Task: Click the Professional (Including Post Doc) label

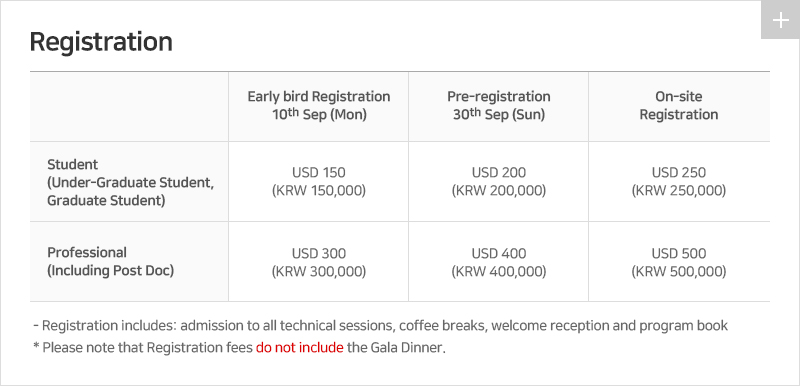Action: [111, 262]
